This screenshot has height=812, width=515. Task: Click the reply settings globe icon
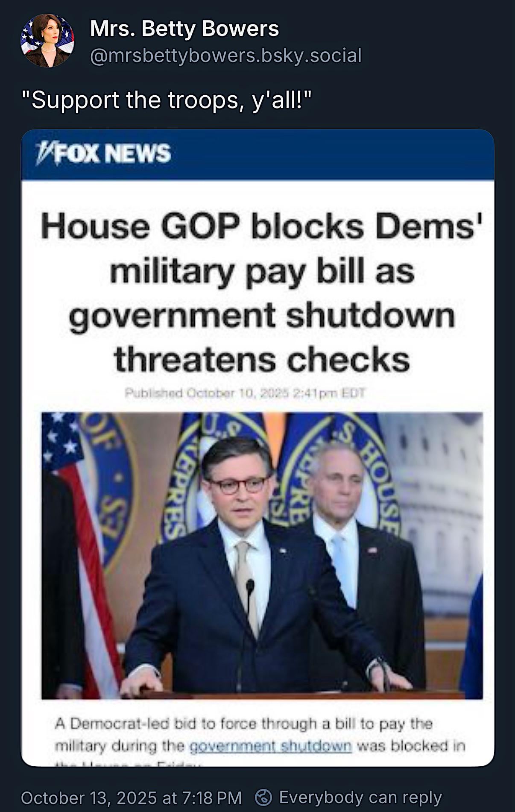point(263,797)
